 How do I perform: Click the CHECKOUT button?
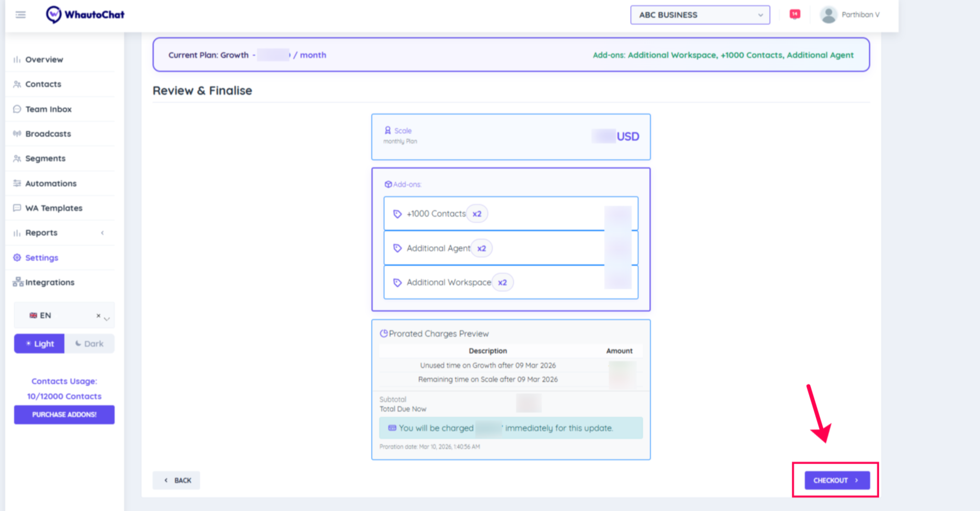(836, 480)
